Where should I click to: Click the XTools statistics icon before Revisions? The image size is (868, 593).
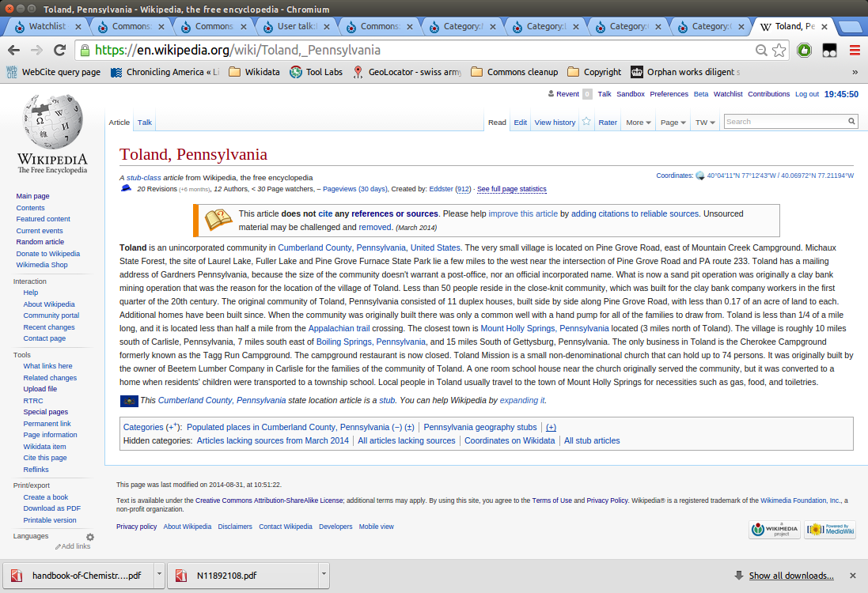point(127,189)
